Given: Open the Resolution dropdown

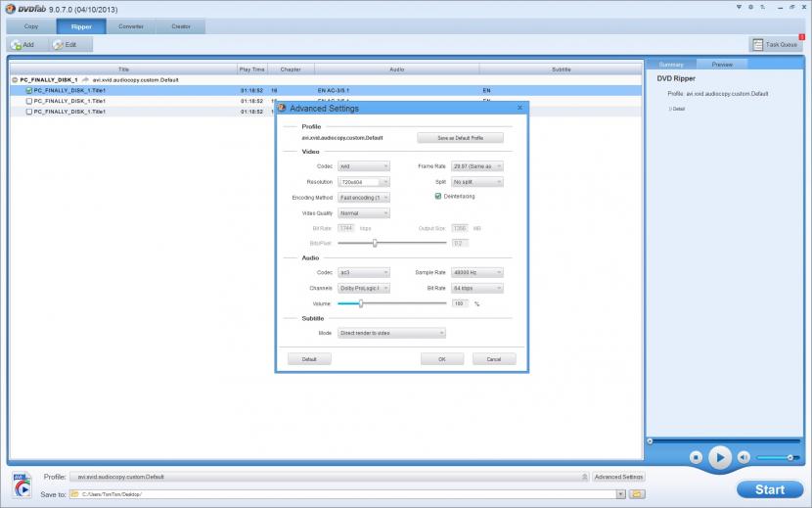Looking at the screenshot, I should [x=364, y=182].
